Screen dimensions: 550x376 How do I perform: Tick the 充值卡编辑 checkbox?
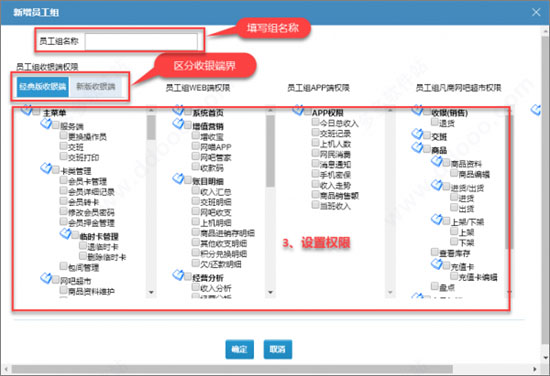pyautogui.click(x=454, y=276)
